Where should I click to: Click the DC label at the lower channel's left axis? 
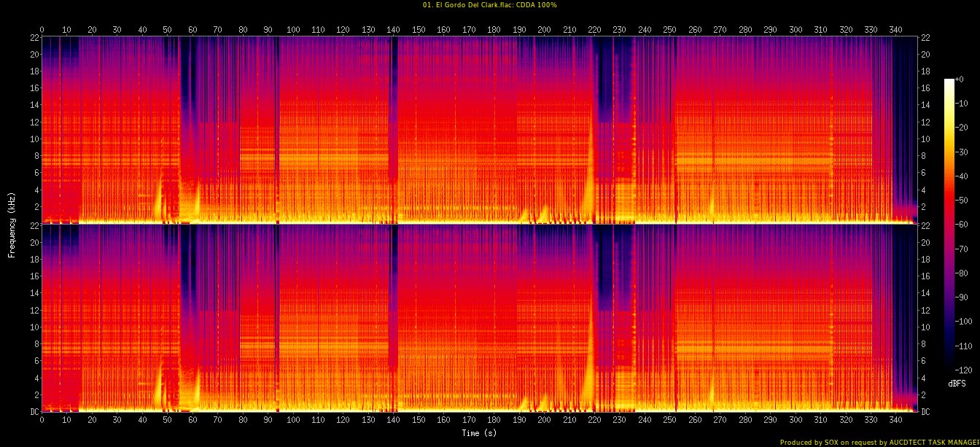pos(34,411)
